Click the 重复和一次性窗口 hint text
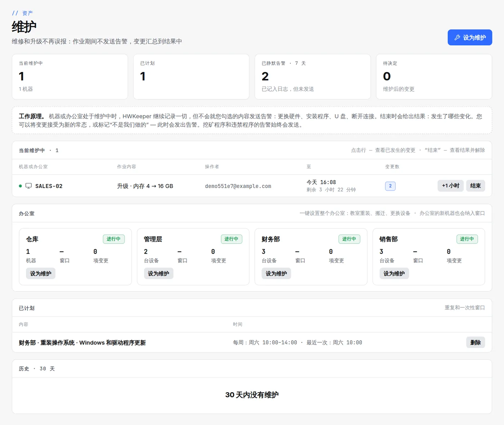The width and height of the screenshot is (504, 425). tap(465, 308)
